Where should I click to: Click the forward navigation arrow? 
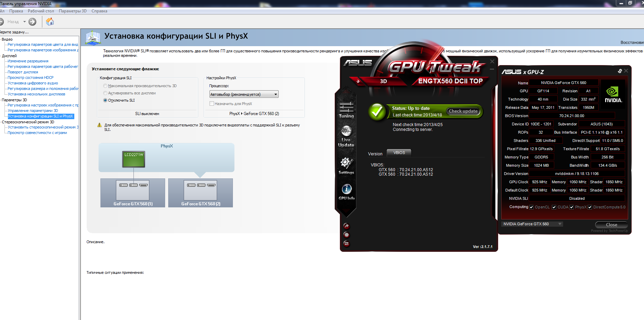[x=32, y=22]
